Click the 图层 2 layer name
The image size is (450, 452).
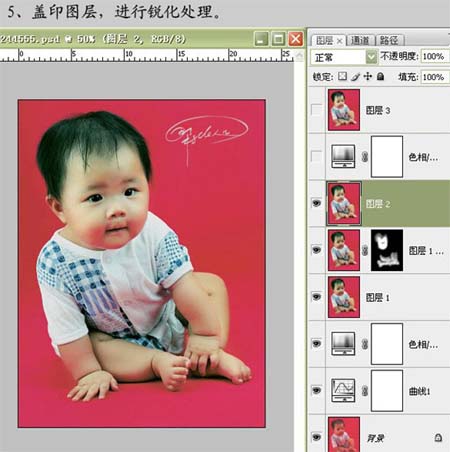point(378,204)
